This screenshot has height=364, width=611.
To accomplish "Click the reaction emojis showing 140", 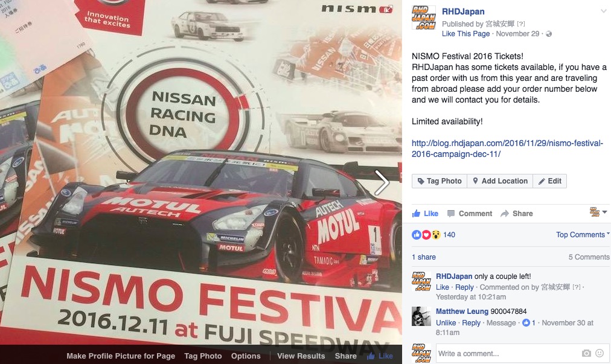I will coord(433,235).
